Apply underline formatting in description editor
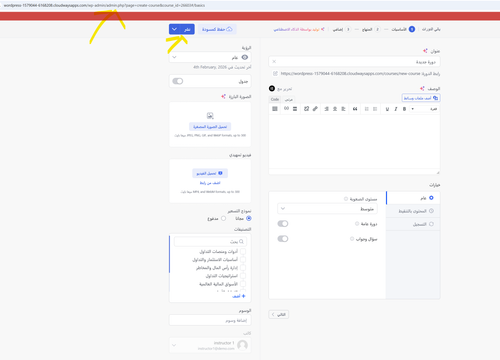The width and height of the screenshot is (500, 360). coord(387,109)
